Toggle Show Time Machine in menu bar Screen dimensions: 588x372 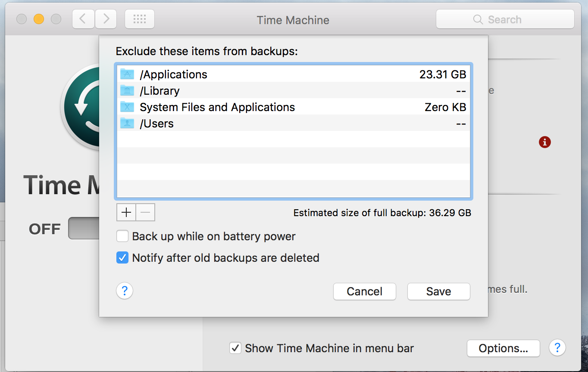(x=235, y=348)
